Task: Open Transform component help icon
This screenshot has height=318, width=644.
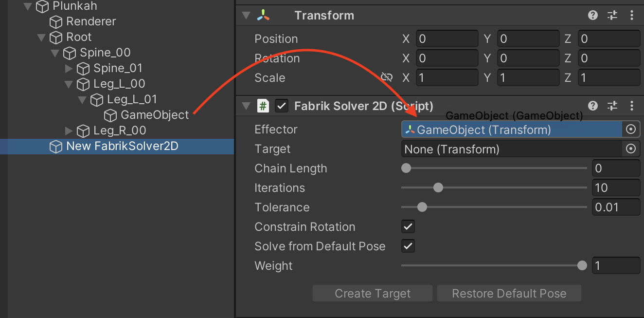Action: 592,15
